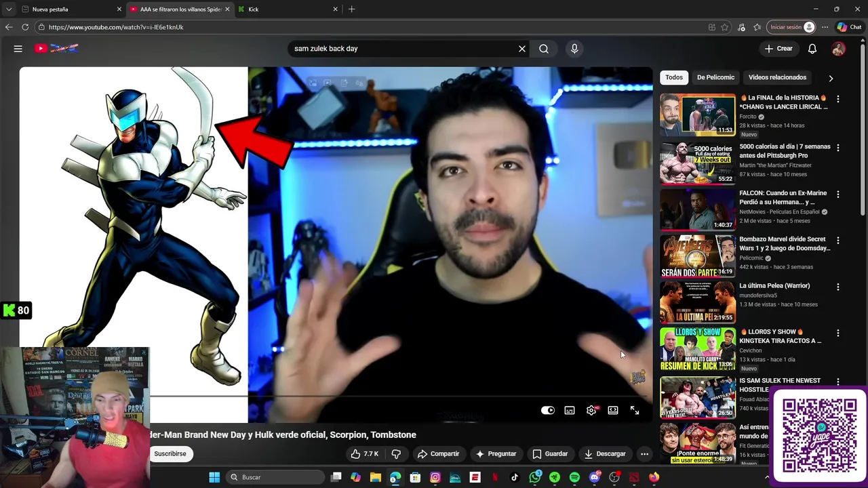The height and width of the screenshot is (488, 868).
Task: Click the Compartir share button
Action: point(439,454)
